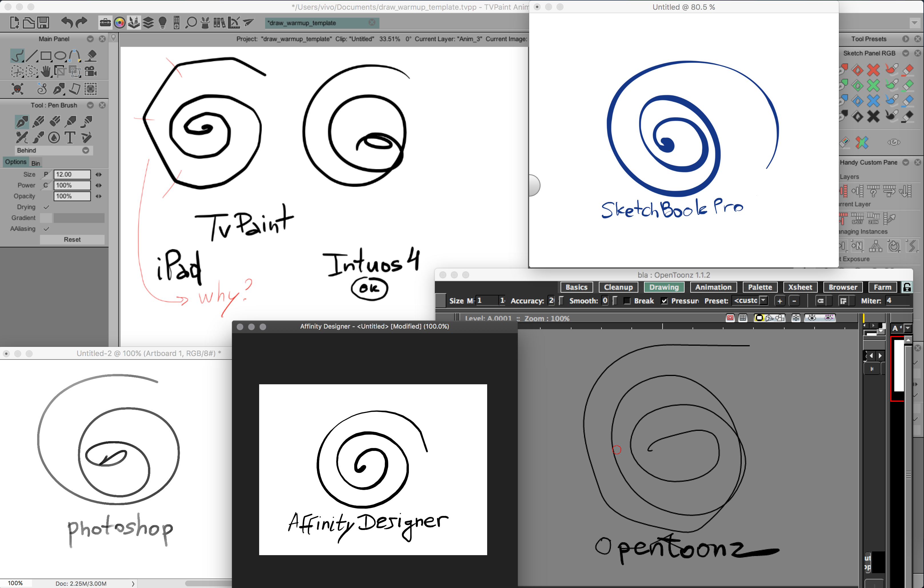The height and width of the screenshot is (588, 924).
Task: Toggle the sub-camera preview eye in OpenToonz viewer
Action: (829, 318)
